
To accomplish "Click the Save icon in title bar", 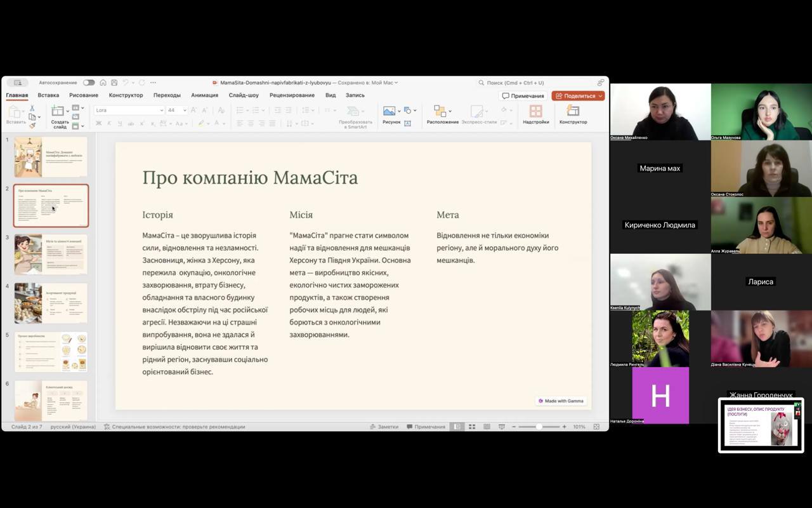I will pyautogui.click(x=114, y=83).
